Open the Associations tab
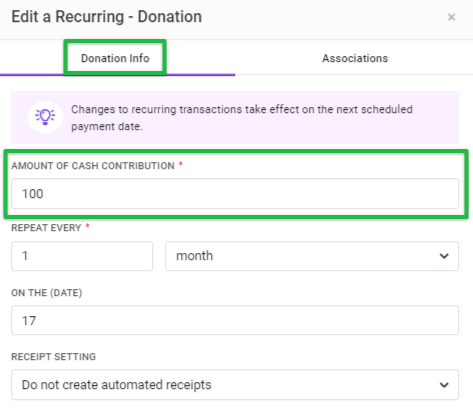This screenshot has width=473, height=409. point(355,58)
